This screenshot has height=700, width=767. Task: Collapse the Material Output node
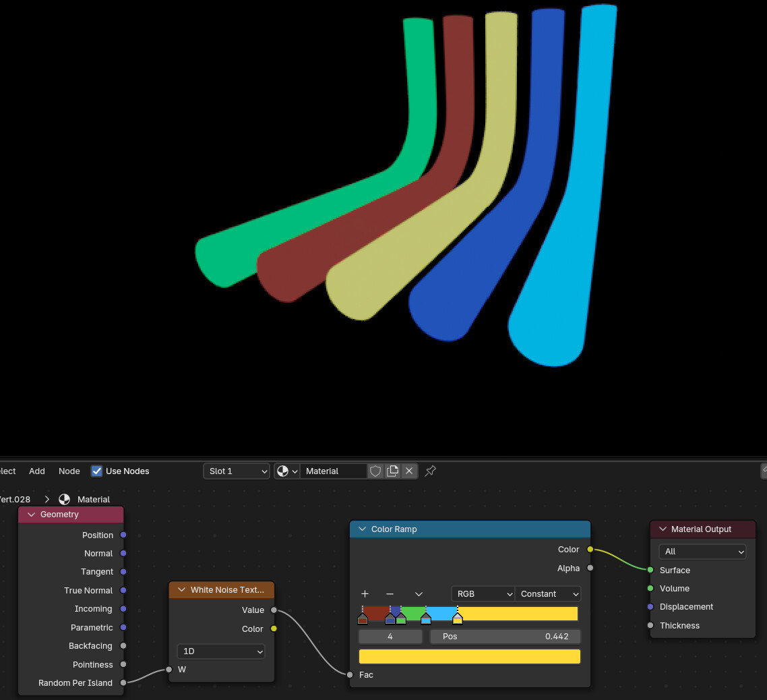[663, 529]
